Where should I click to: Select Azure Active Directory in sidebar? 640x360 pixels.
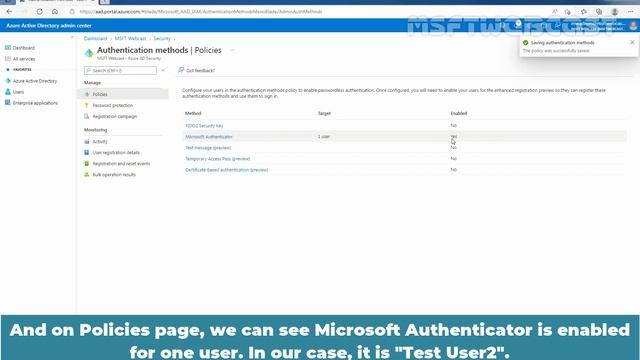point(35,81)
